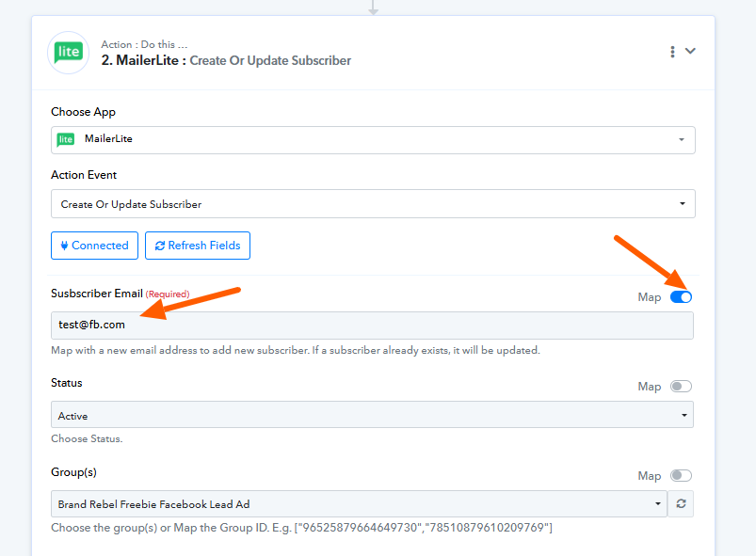This screenshot has width=756, height=556.
Task: Refresh the Group(s) list icon
Action: (x=681, y=504)
